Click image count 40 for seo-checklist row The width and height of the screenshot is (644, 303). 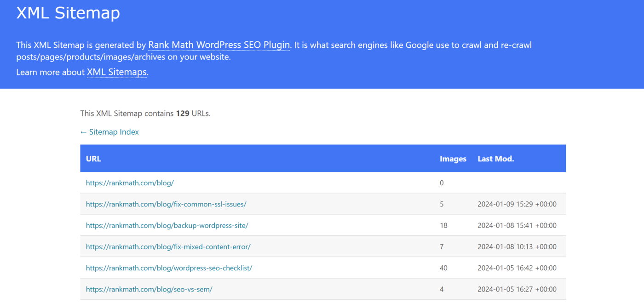[x=443, y=268]
